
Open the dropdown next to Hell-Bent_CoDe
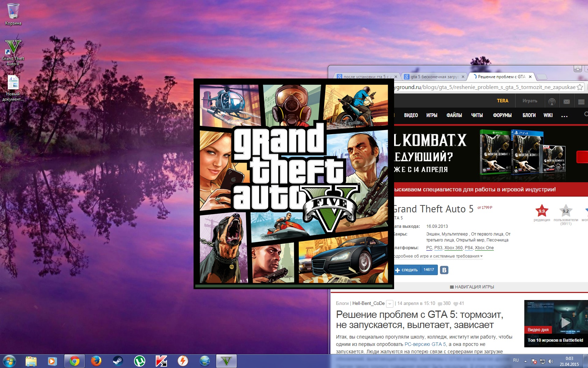click(390, 304)
